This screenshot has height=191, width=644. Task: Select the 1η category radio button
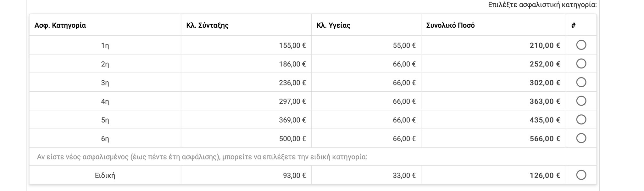pos(581,45)
